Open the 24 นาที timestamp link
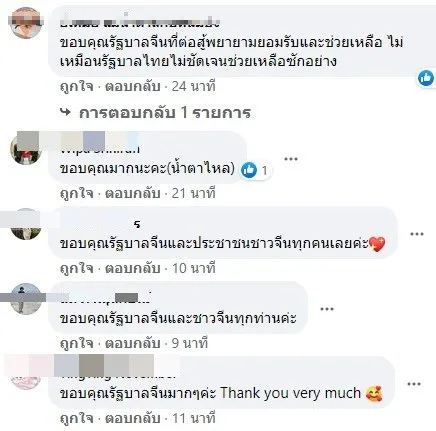436x431 pixels. [194, 87]
